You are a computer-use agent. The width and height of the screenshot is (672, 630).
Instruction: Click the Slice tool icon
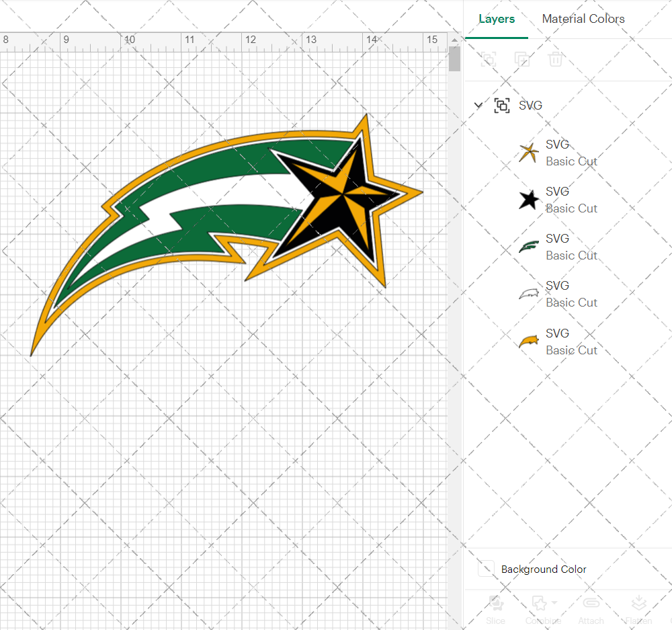point(496,602)
